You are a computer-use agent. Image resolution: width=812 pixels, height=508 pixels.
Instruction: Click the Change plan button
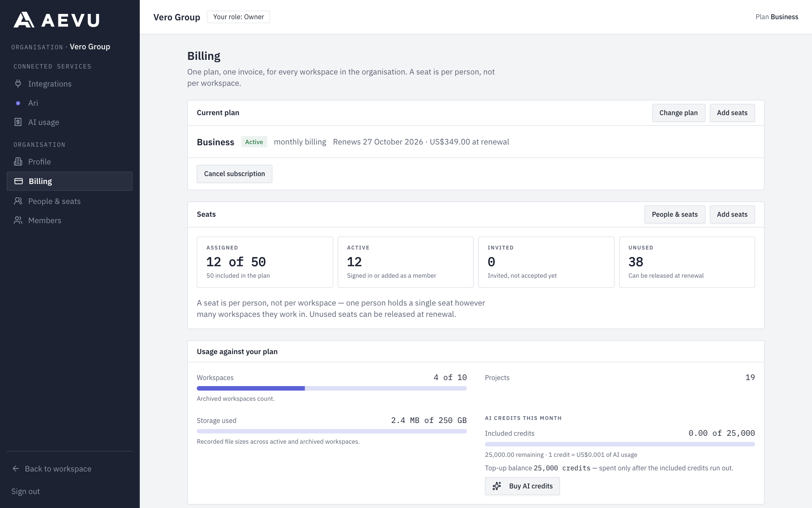pos(679,113)
